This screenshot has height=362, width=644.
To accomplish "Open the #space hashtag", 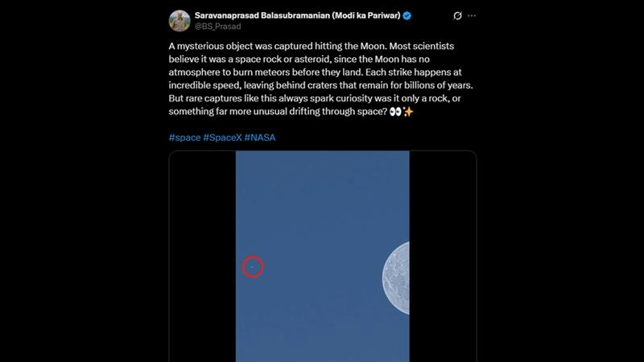I will [184, 138].
